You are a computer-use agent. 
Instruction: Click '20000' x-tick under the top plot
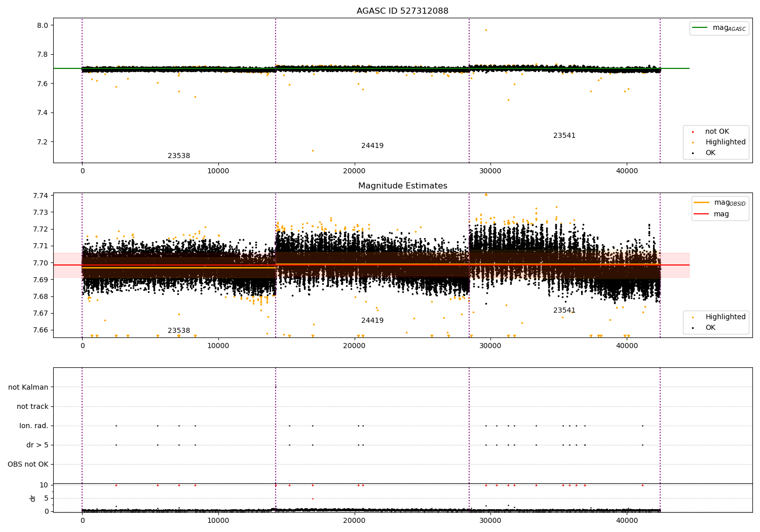tap(355, 171)
